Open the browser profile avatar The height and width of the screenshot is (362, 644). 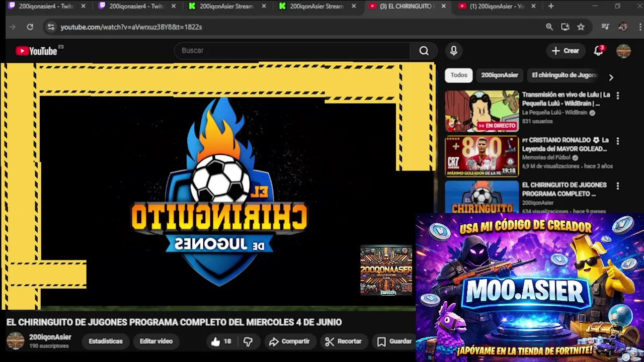pos(623,27)
